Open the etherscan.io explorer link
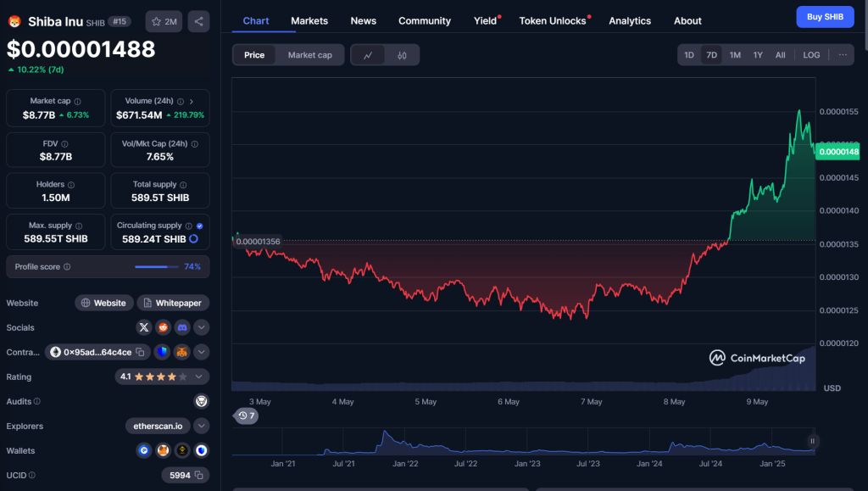868x491 pixels. click(x=158, y=426)
